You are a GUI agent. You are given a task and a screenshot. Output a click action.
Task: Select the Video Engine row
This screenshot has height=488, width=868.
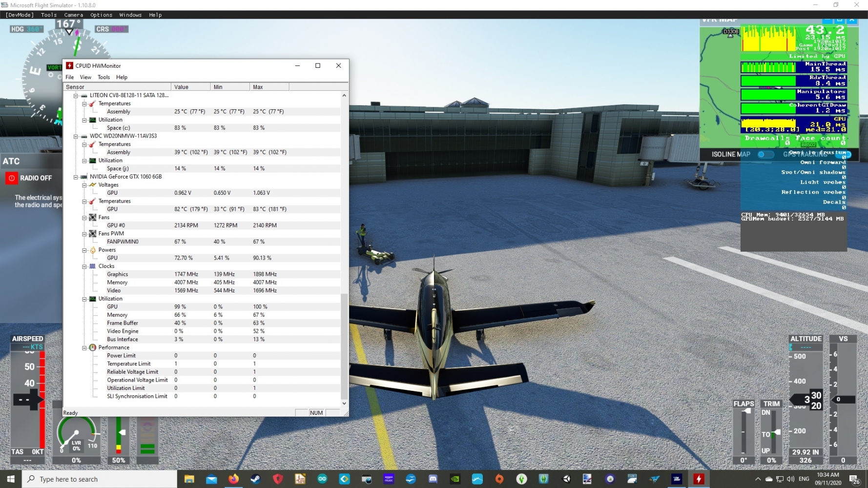pos(202,331)
